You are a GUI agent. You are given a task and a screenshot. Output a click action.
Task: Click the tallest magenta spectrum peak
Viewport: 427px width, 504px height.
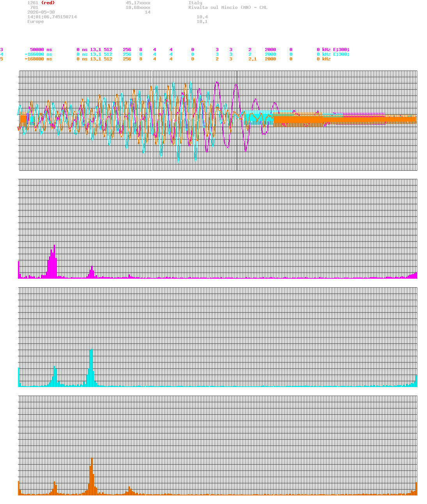(54, 261)
